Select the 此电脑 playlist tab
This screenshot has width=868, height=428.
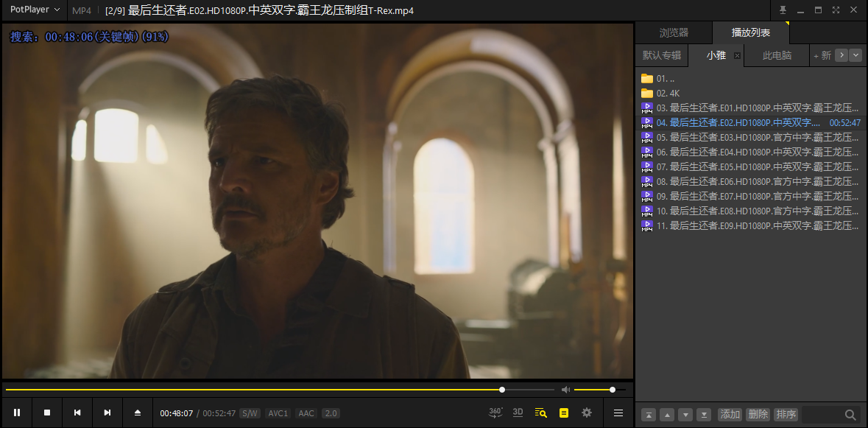point(777,55)
